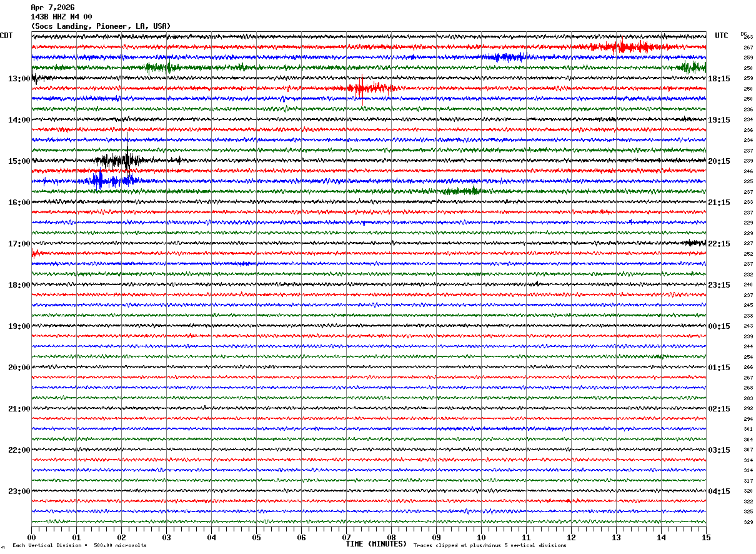Click the 23:00 CDT time marker
The height and width of the screenshot is (554, 756).
(x=19, y=491)
